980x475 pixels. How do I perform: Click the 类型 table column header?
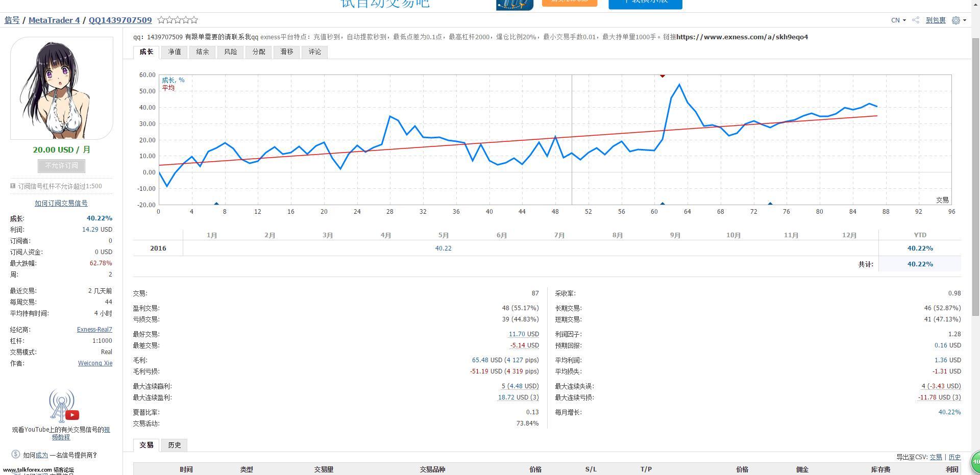pyautogui.click(x=247, y=469)
